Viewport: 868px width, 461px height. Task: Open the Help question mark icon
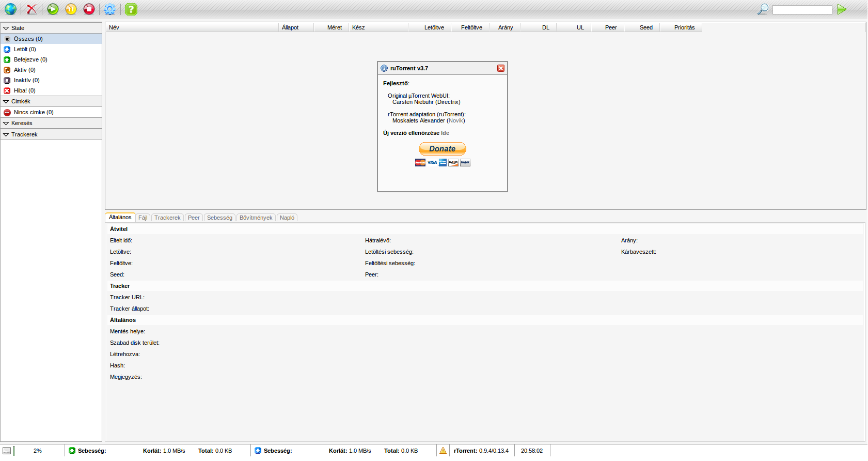pos(131,9)
